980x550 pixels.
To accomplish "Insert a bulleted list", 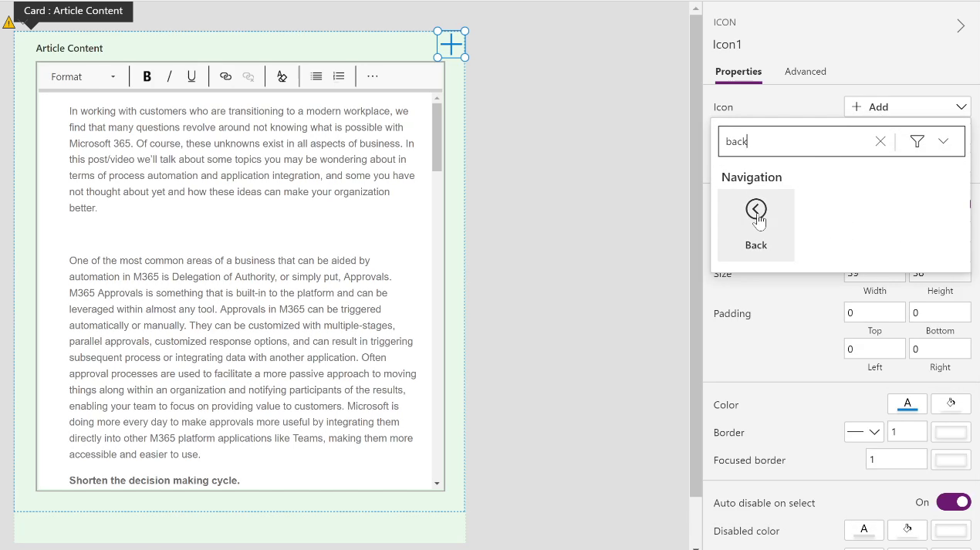I will click(316, 76).
